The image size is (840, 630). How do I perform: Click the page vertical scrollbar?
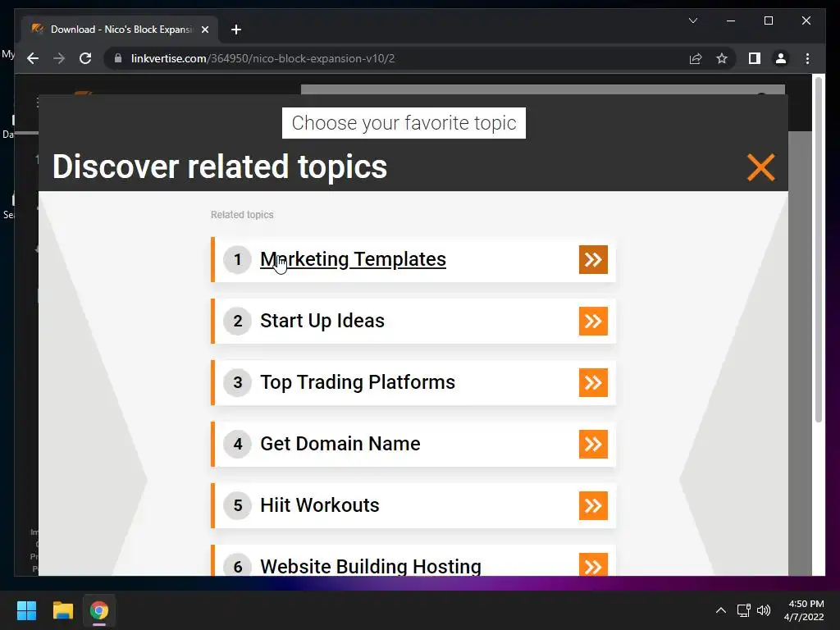click(x=818, y=249)
